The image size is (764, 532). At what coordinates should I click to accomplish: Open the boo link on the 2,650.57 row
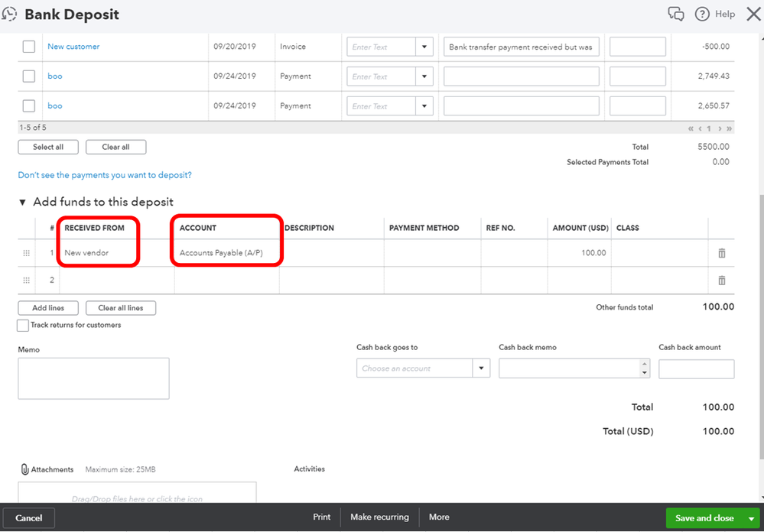click(55, 105)
